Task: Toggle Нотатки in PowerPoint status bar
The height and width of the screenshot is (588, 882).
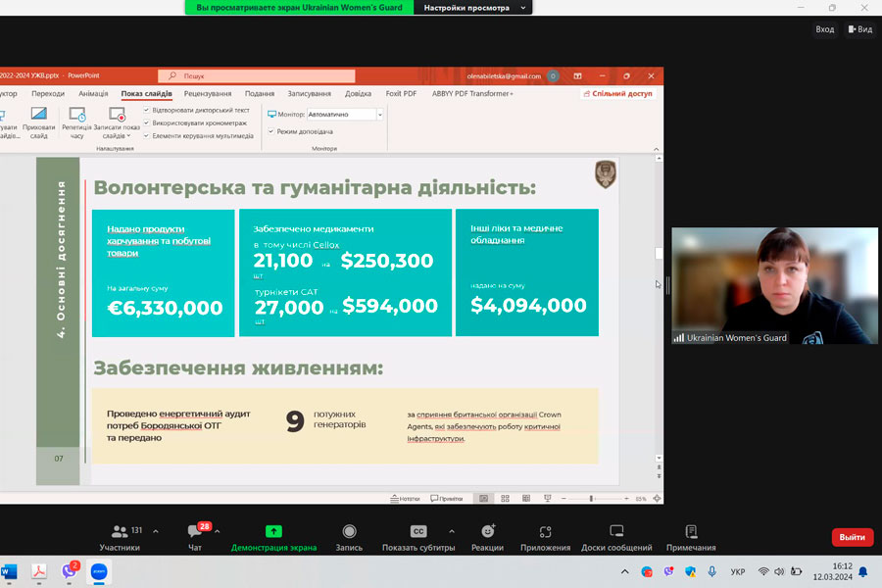Action: tap(405, 499)
